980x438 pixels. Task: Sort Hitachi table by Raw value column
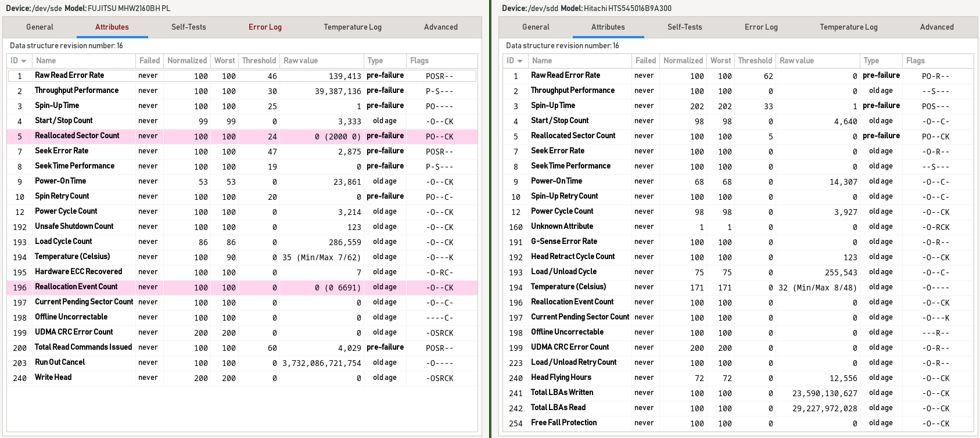click(818, 60)
